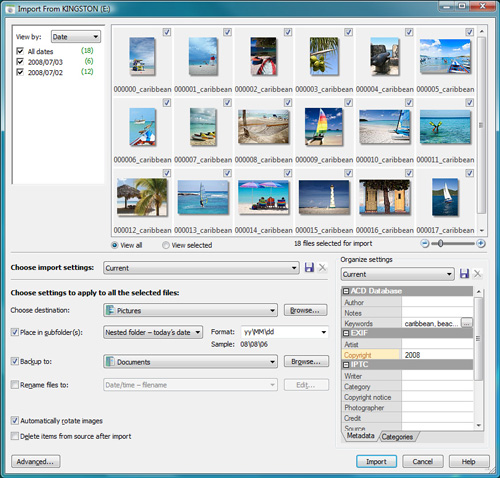
Task: Select the View selected radio button
Action: coord(166,245)
